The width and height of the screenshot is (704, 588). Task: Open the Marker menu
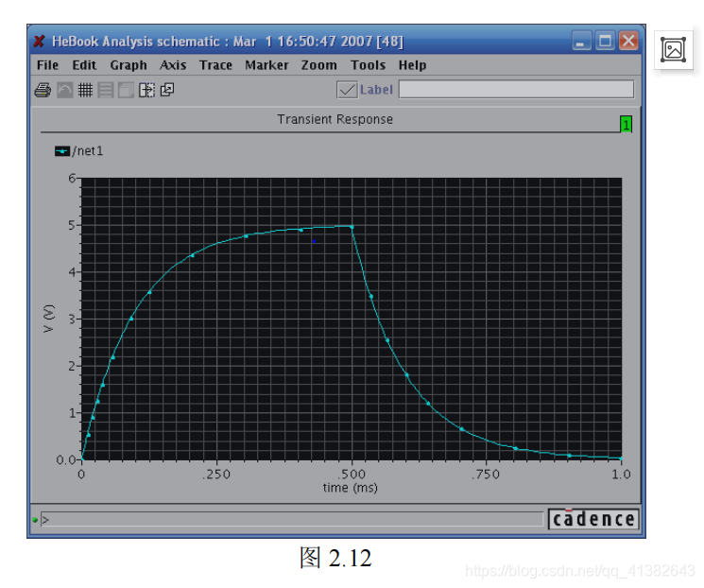click(266, 65)
